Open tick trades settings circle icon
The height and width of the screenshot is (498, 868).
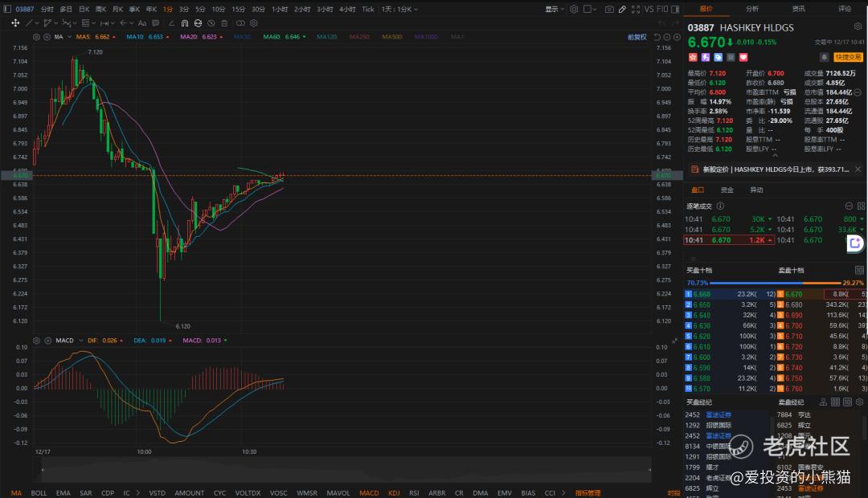coord(849,206)
